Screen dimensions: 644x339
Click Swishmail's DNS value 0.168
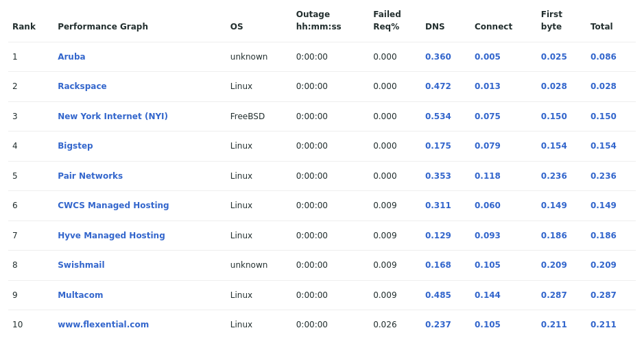point(438,265)
